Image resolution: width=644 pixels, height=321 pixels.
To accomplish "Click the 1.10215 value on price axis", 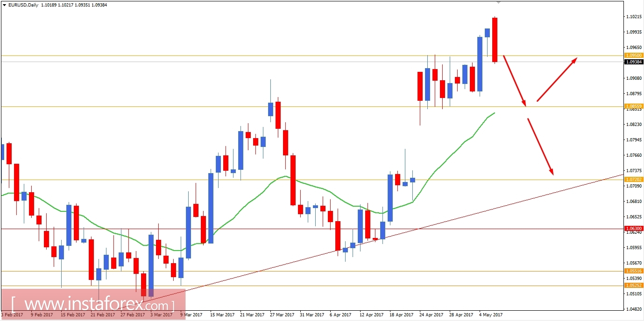I will tap(634, 17).
